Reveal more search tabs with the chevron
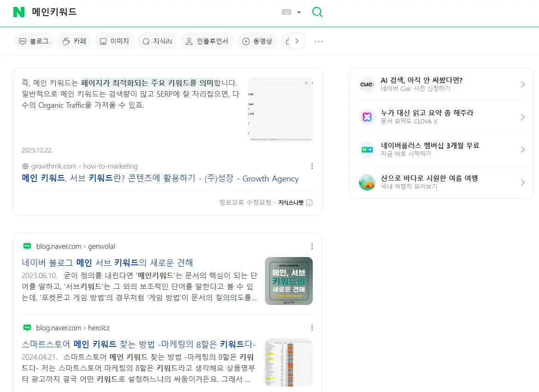 tap(297, 41)
